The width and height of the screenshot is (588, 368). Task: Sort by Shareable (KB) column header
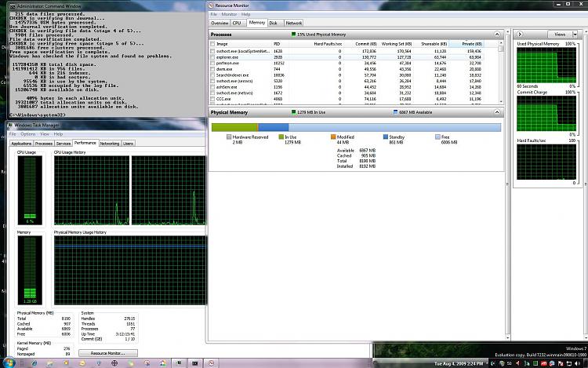[x=430, y=44]
